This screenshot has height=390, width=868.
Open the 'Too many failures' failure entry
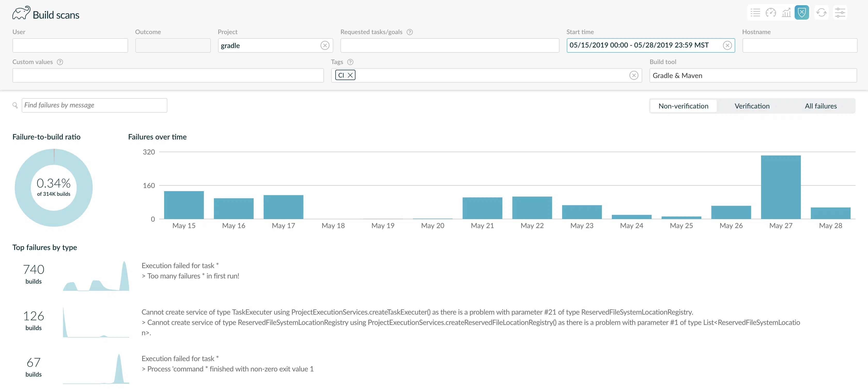click(x=190, y=271)
